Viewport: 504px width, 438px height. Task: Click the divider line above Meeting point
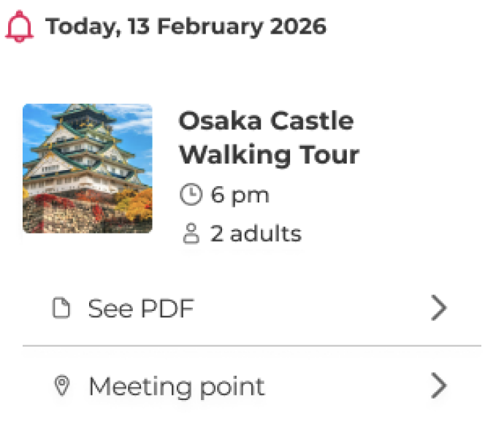pos(251,345)
